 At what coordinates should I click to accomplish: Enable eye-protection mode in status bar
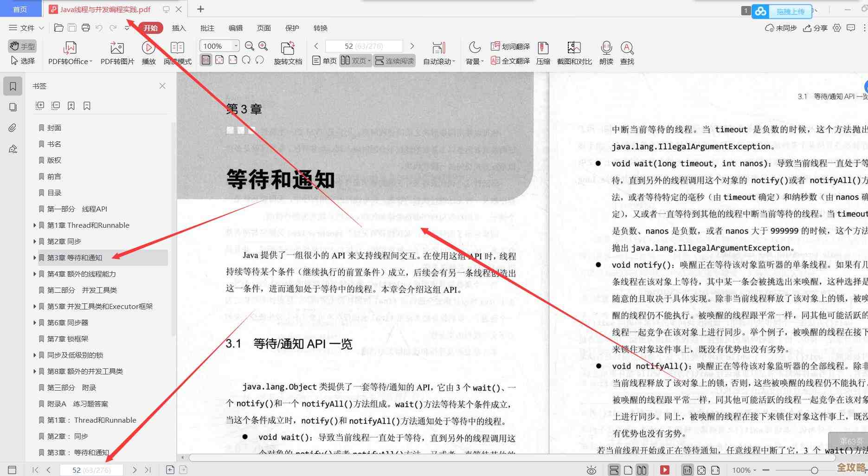tap(590, 470)
